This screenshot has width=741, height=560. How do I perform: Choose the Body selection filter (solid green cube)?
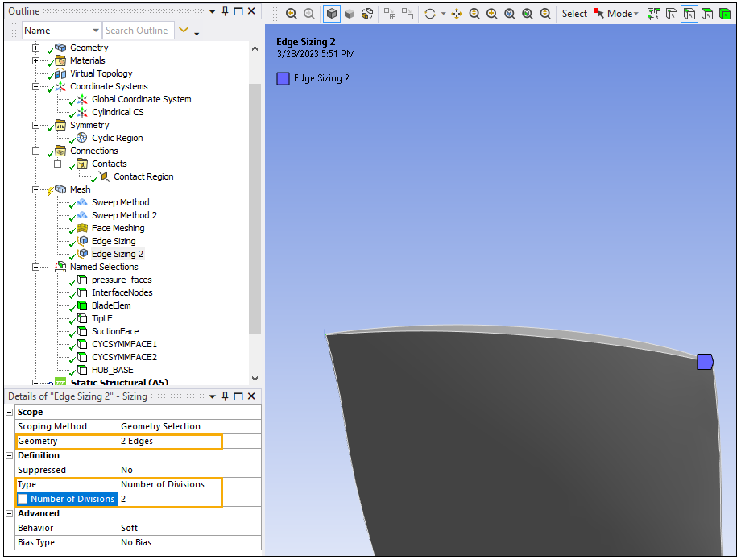[724, 14]
